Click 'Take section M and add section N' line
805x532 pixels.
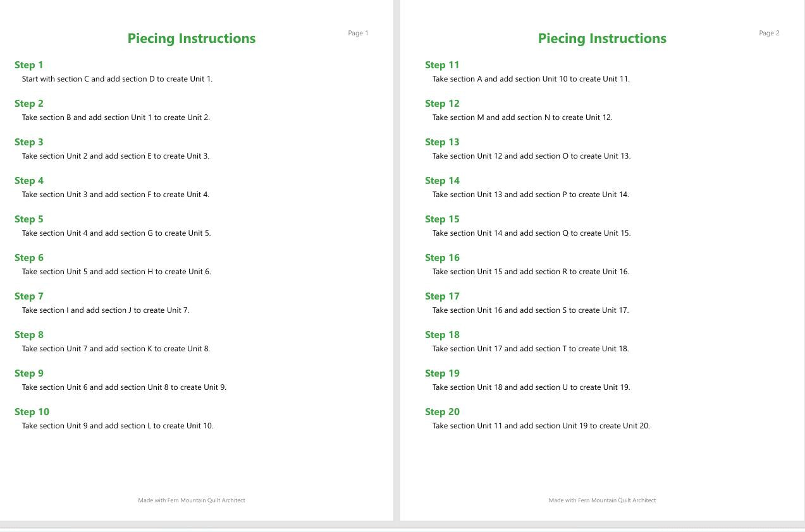click(x=522, y=118)
